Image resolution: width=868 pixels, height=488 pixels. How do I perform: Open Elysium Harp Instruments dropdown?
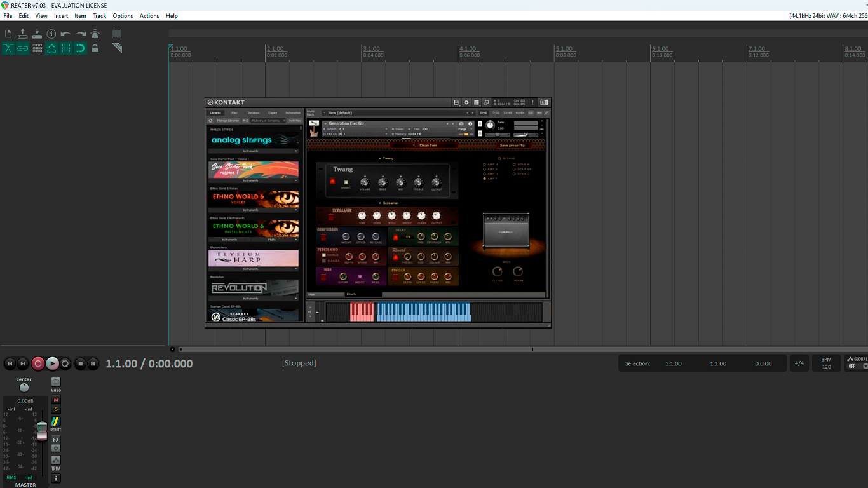coord(254,269)
